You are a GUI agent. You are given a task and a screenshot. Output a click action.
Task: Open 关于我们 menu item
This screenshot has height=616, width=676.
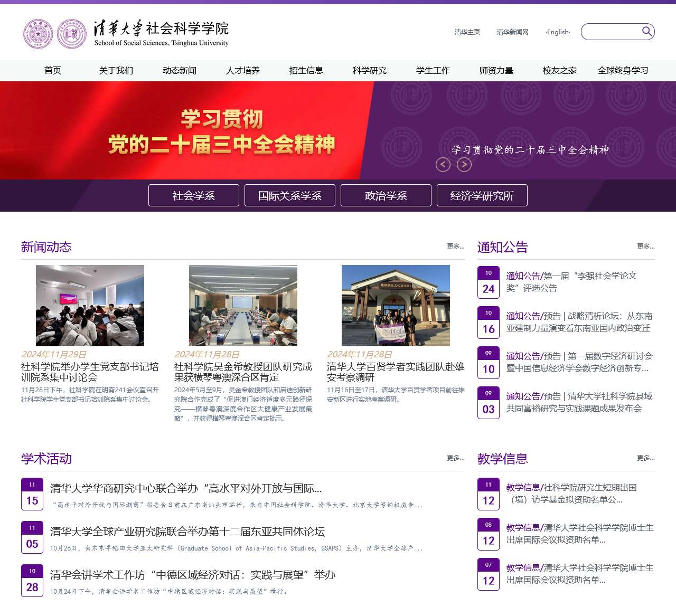coord(116,70)
